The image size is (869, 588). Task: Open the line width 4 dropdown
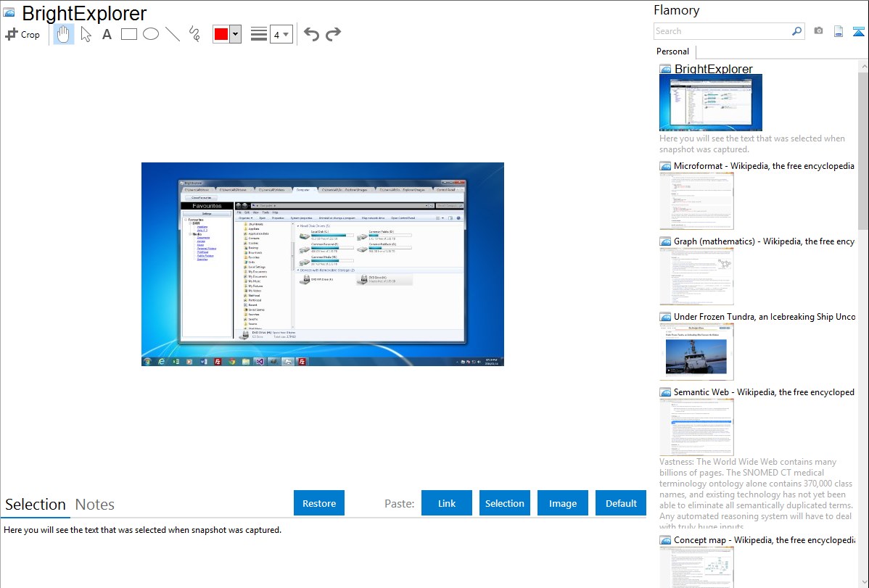point(281,35)
